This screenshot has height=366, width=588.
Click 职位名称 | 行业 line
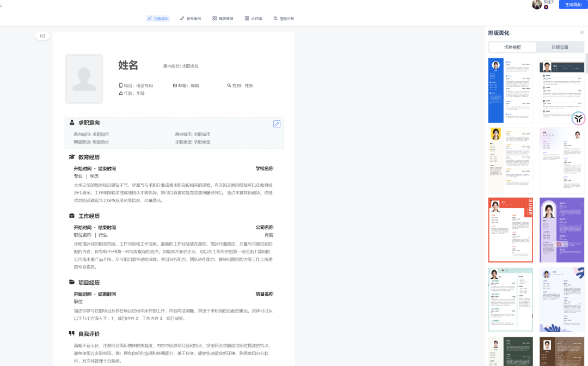(91, 235)
